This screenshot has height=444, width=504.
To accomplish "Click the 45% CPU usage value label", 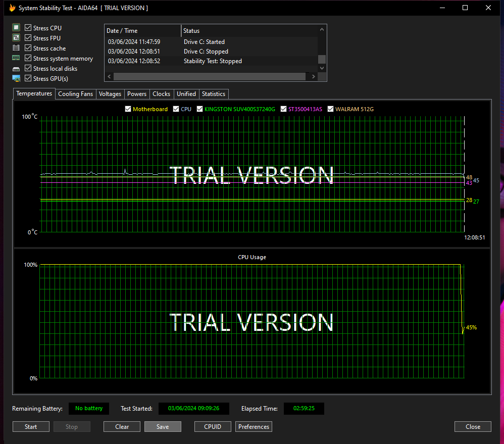I will [x=472, y=328].
